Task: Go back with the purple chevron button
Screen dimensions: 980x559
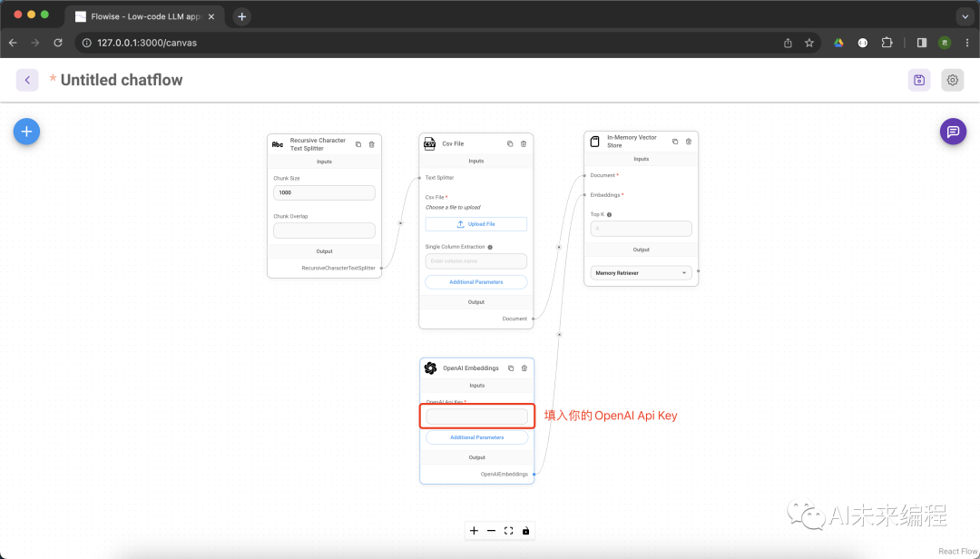Action: 27,80
